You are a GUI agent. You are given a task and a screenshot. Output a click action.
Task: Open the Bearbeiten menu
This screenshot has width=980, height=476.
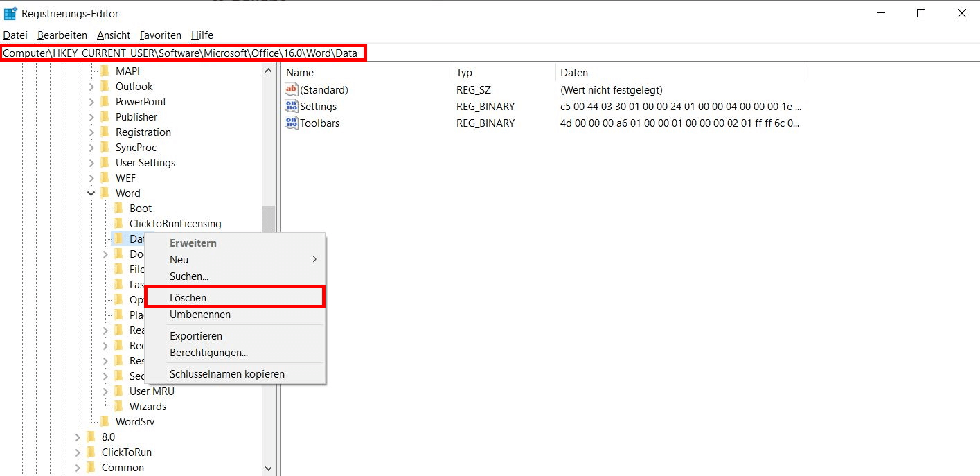pyautogui.click(x=62, y=35)
